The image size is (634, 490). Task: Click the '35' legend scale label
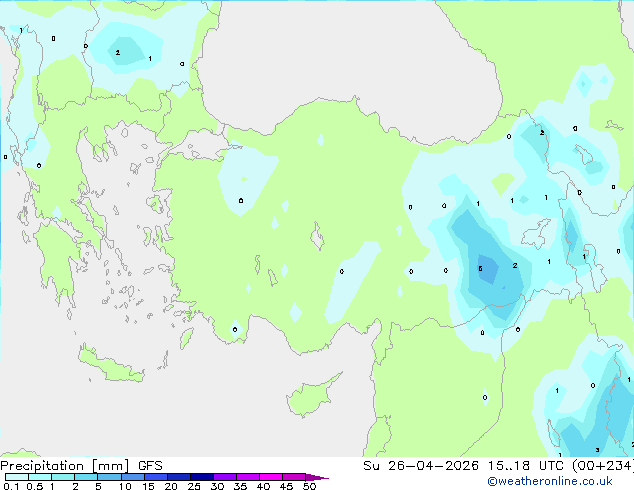240,486
